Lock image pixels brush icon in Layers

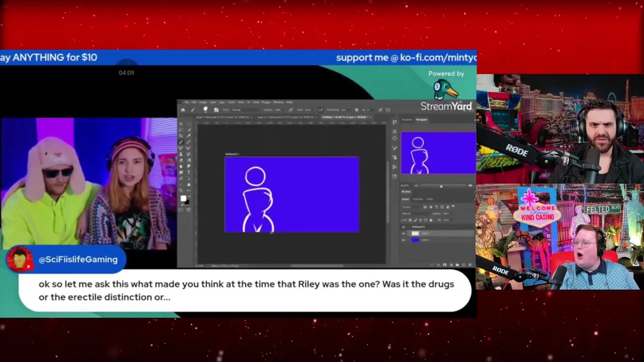point(416,220)
